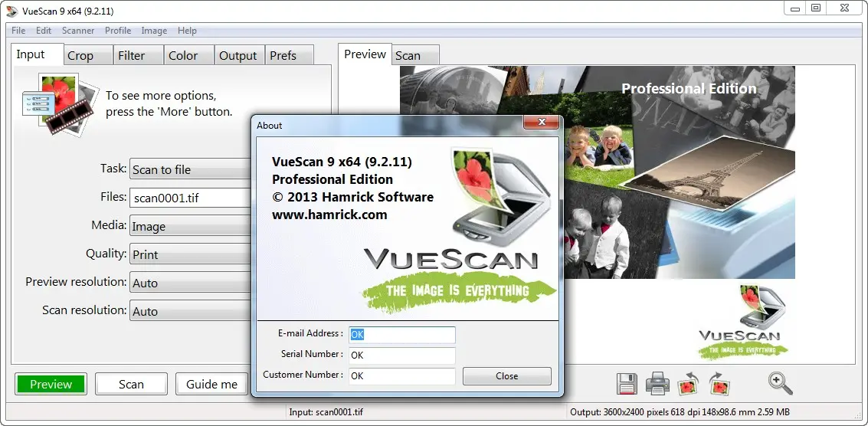Click the save (floppy disk) icon
Screen dimensions: 868x426
[x=627, y=384]
